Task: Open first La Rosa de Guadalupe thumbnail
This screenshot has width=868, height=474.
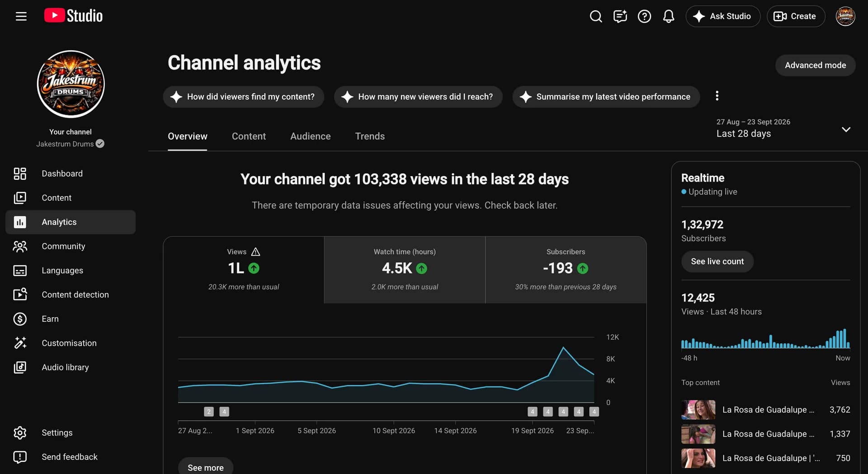Action: click(698, 410)
